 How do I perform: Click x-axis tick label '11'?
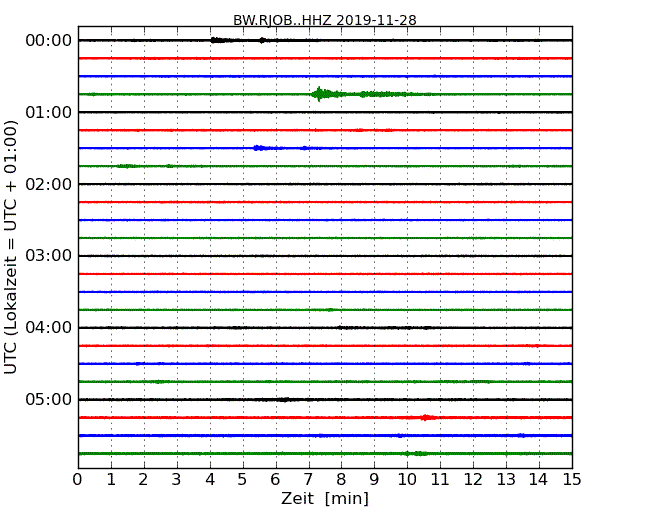[x=440, y=479]
